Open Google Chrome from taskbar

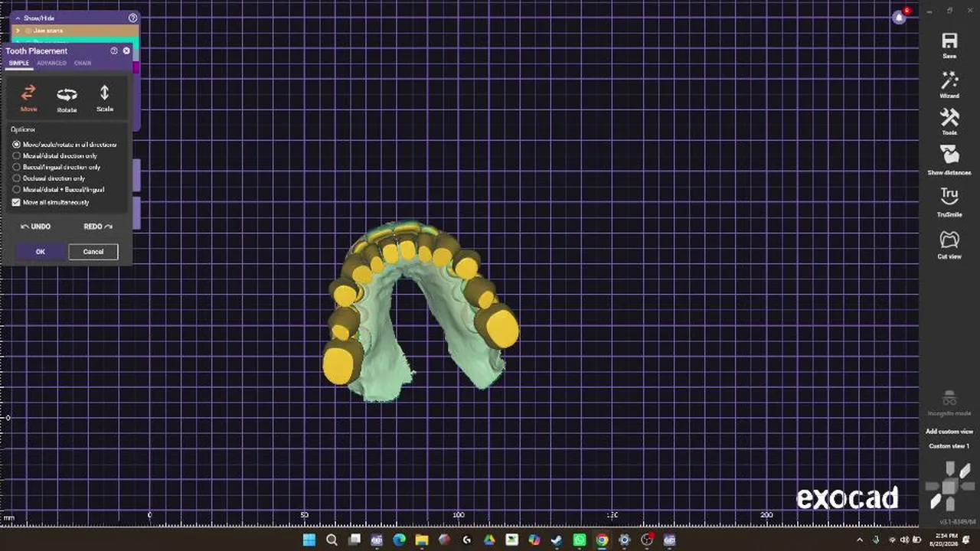602,540
